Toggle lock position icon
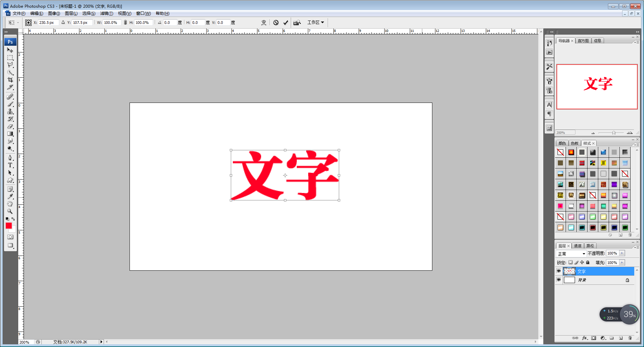 582,262
